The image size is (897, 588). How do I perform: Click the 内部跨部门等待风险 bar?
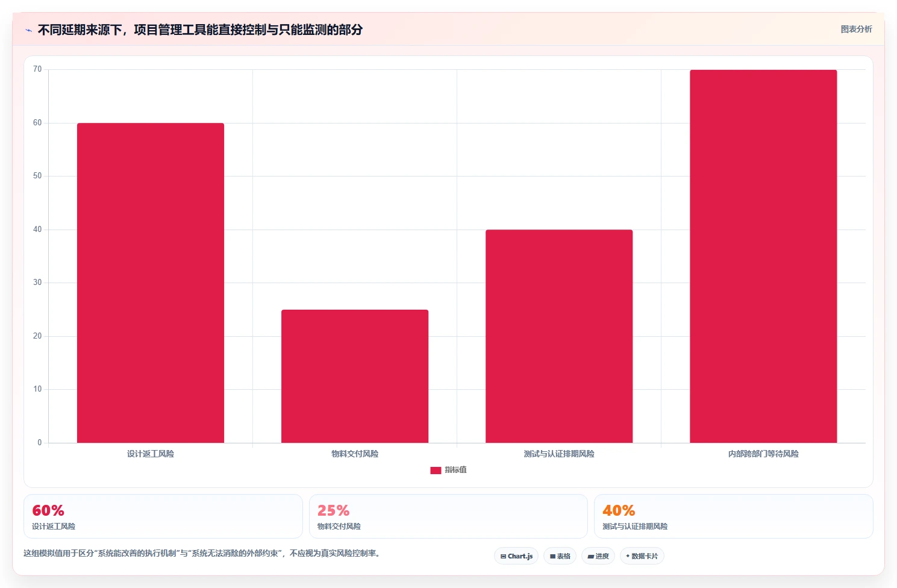(x=763, y=256)
